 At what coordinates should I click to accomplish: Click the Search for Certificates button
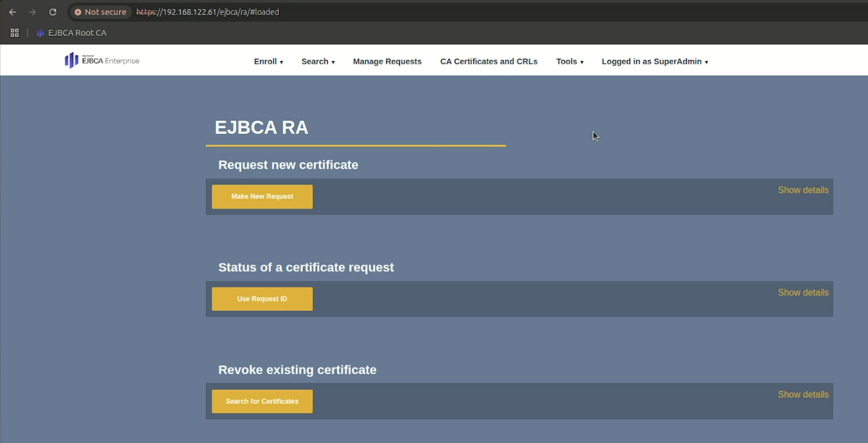point(262,402)
